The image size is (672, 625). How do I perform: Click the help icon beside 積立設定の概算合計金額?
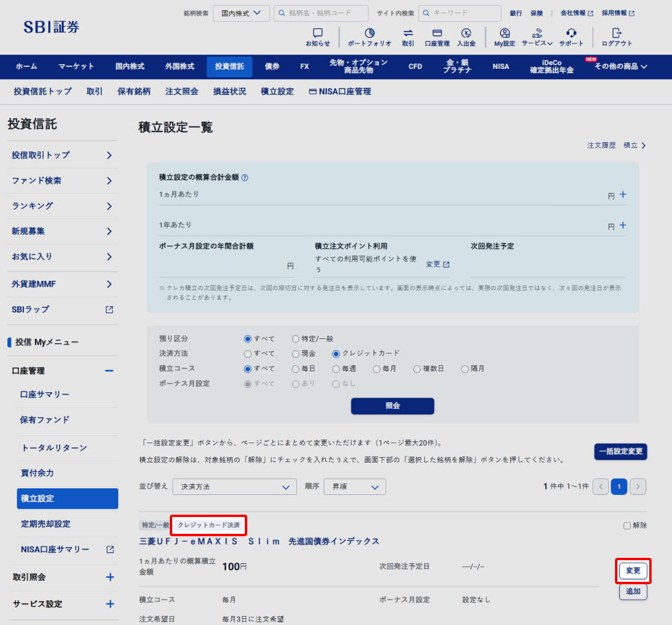(x=245, y=178)
